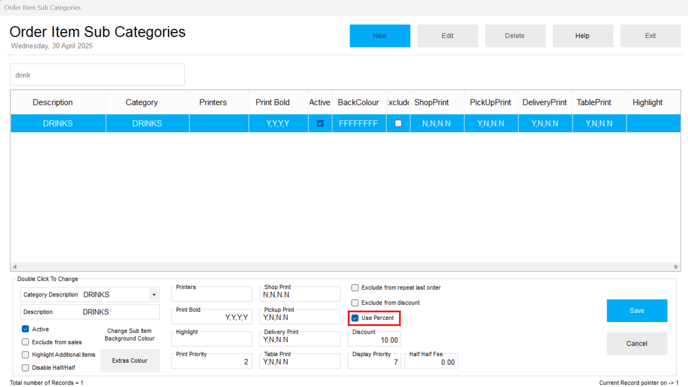Click the Table Print field
The width and height of the screenshot is (688, 387).
pyautogui.click(x=300, y=362)
